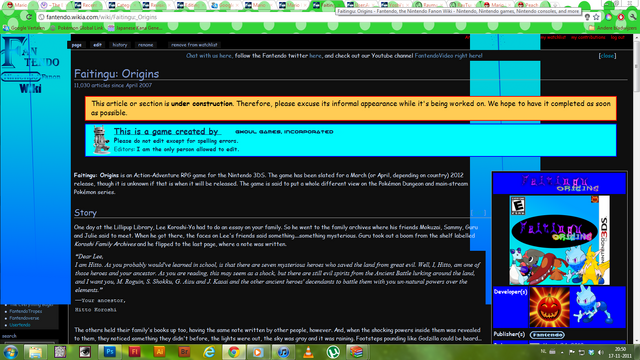Open WinRAR from the taskbar
Screen dimensions: 640x360
click(357, 352)
